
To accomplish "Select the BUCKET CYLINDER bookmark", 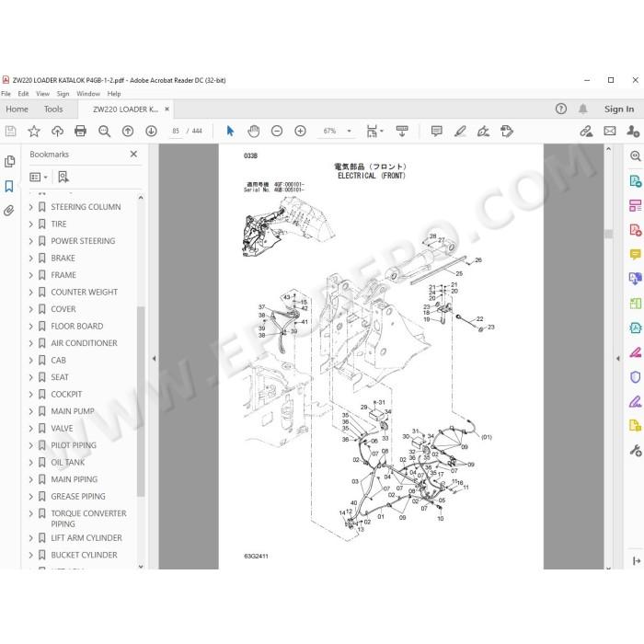I will tap(85, 556).
